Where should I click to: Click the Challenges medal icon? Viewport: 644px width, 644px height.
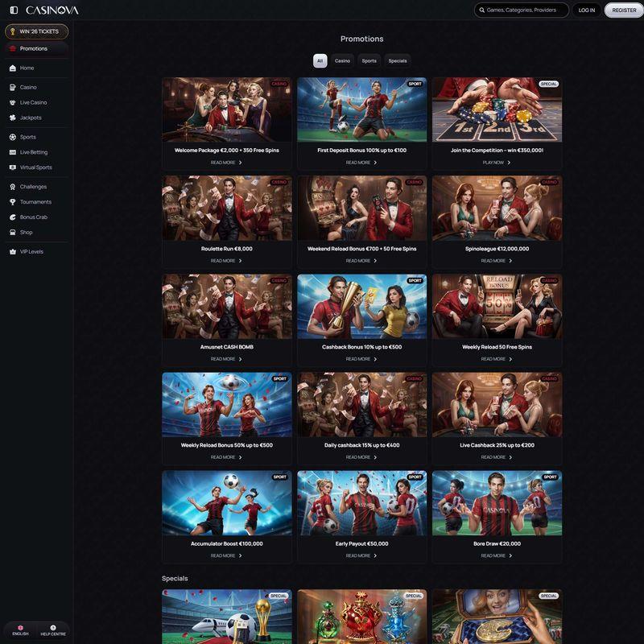(13, 187)
